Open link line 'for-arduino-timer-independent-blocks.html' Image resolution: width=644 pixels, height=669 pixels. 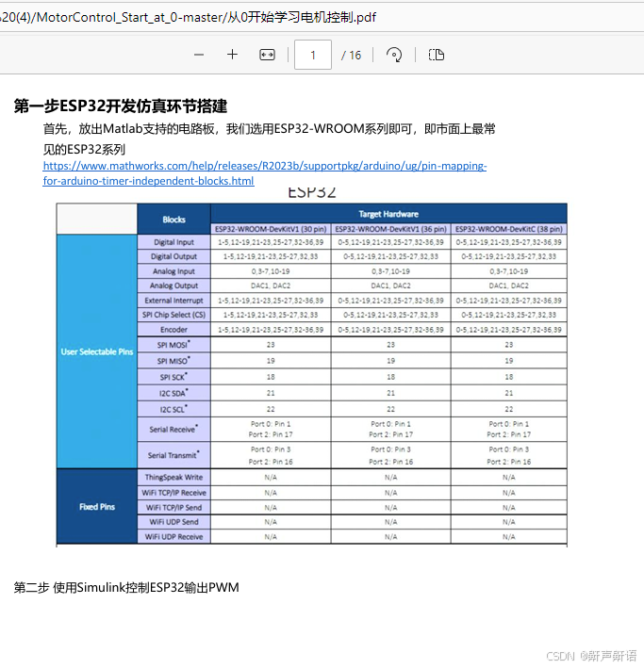pyautogui.click(x=148, y=181)
